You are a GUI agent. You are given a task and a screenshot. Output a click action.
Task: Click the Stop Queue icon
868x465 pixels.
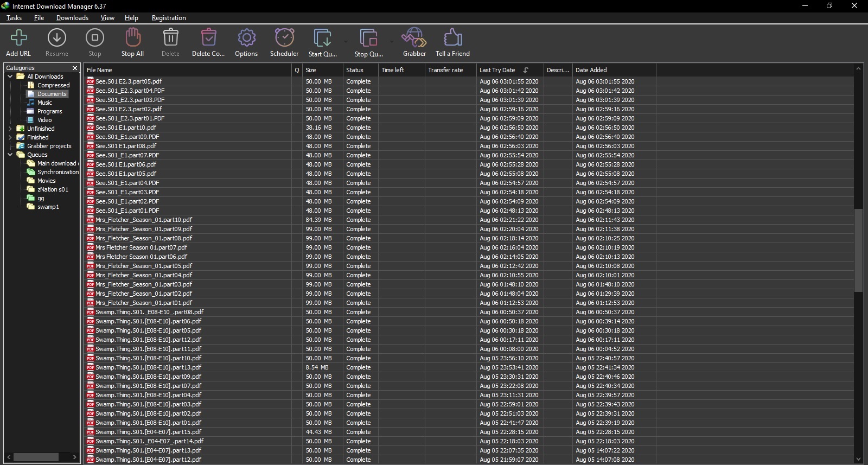tap(368, 38)
